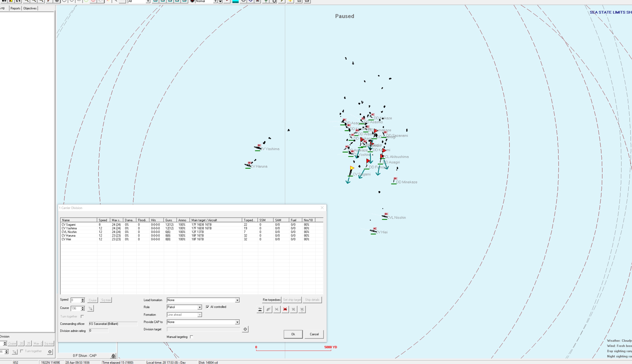Select the CV Hiei row in the table

(191, 239)
